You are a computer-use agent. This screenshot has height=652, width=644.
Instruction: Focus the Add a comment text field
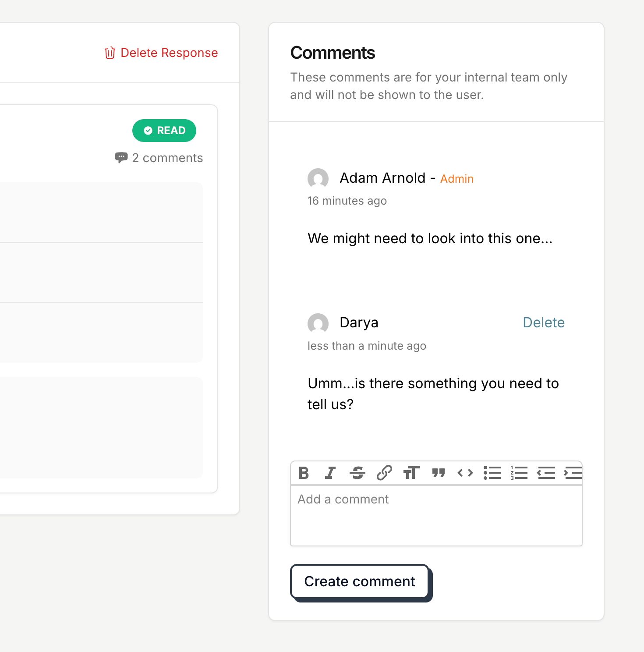436,516
